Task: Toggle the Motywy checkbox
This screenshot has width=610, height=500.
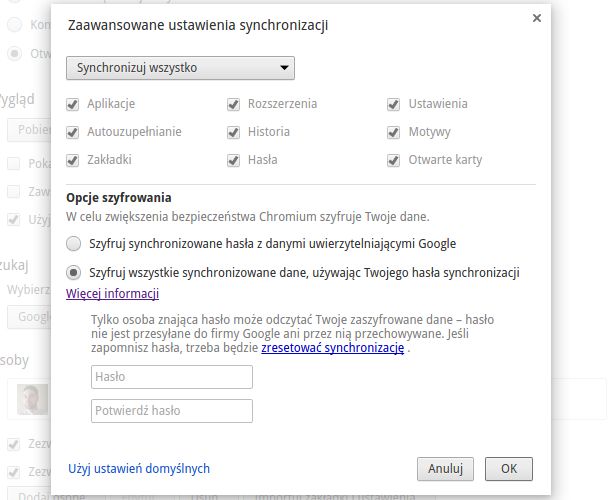Action: point(394,132)
